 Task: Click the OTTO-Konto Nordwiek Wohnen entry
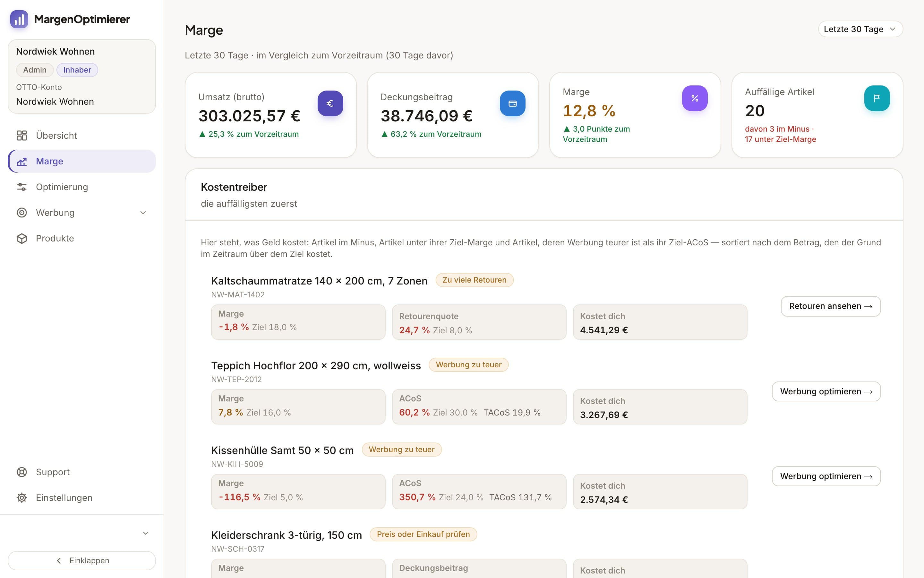pyautogui.click(x=55, y=102)
